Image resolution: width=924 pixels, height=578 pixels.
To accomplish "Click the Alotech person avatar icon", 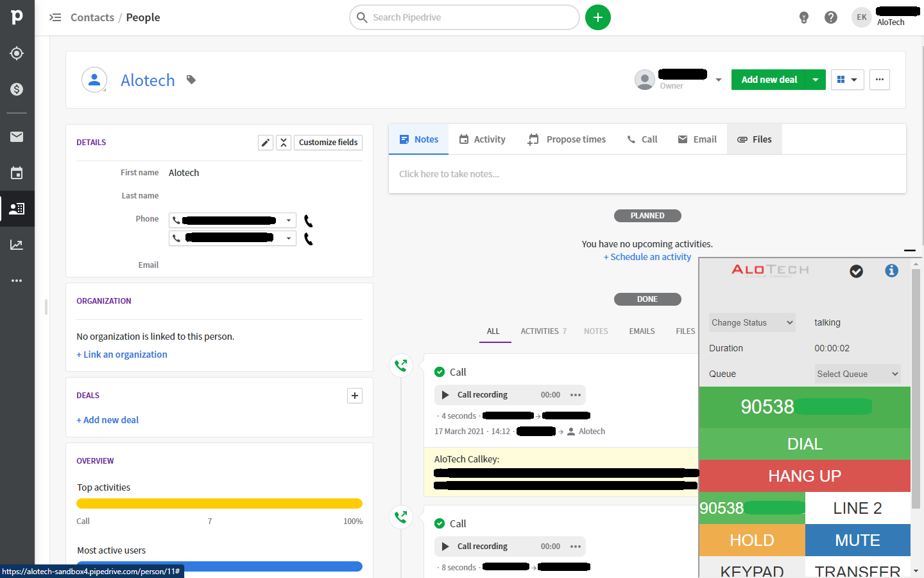I will pos(94,80).
